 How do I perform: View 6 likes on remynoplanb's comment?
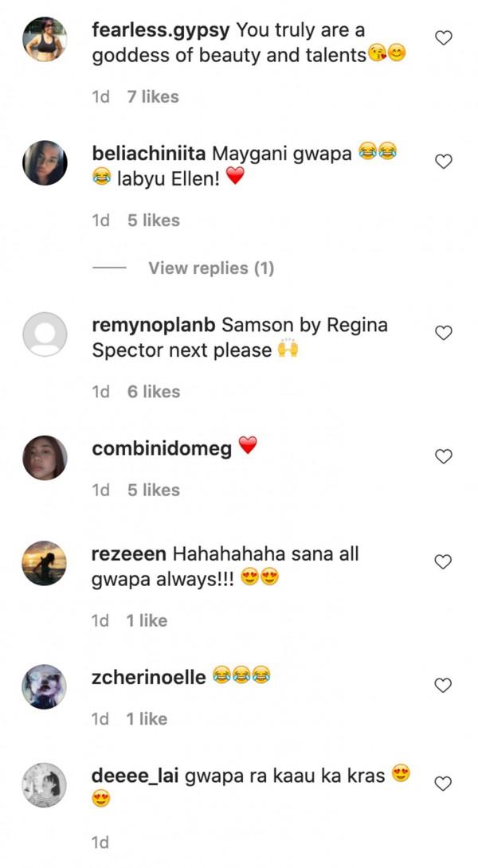tap(154, 391)
